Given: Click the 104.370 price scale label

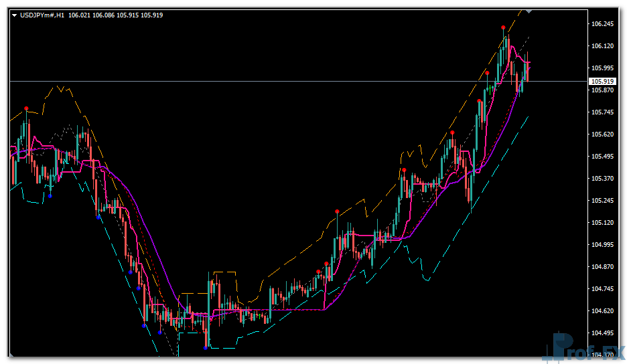Looking at the screenshot, I should (x=603, y=355).
